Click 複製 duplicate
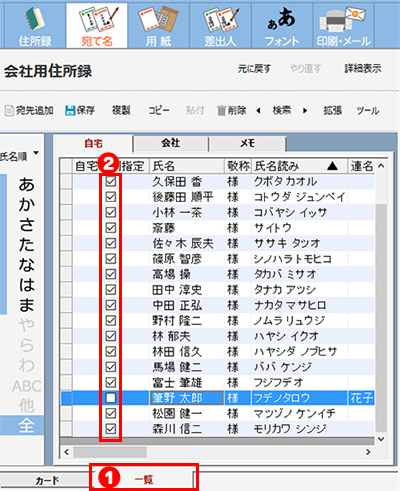Screen dimensions: 400x491 [121, 110]
